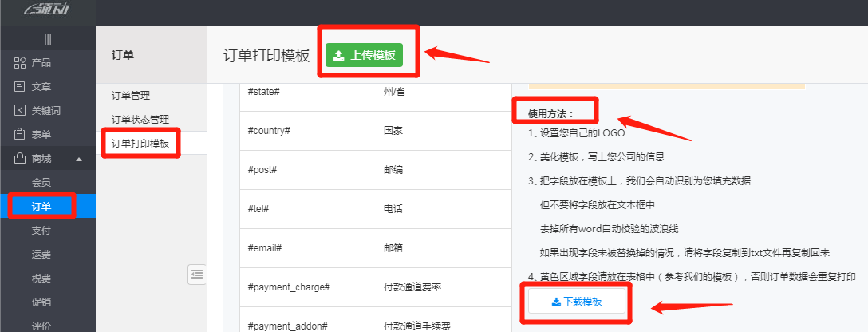Collapse the 商城 menu arrow
The image size is (868, 332).
(79, 160)
